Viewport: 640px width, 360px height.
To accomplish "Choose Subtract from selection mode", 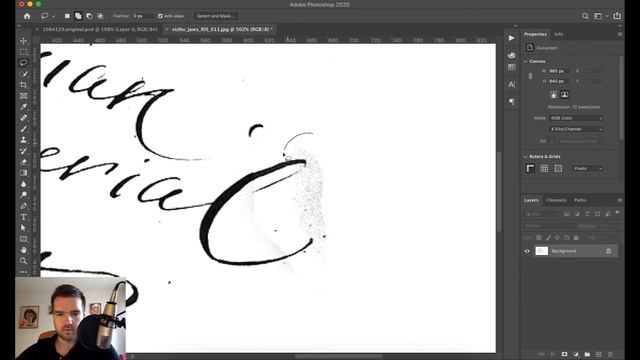I will (89, 16).
